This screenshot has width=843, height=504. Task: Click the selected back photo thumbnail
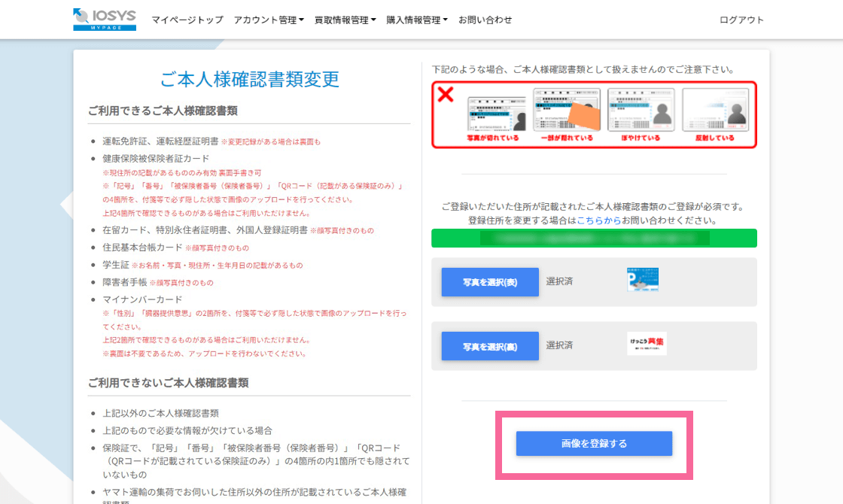pyautogui.click(x=647, y=344)
